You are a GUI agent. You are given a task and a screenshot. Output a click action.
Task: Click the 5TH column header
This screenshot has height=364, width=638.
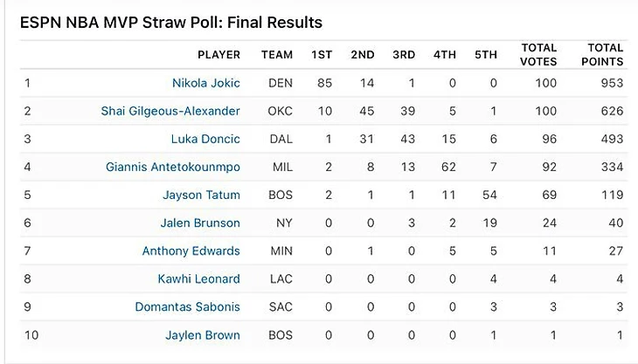tap(486, 54)
